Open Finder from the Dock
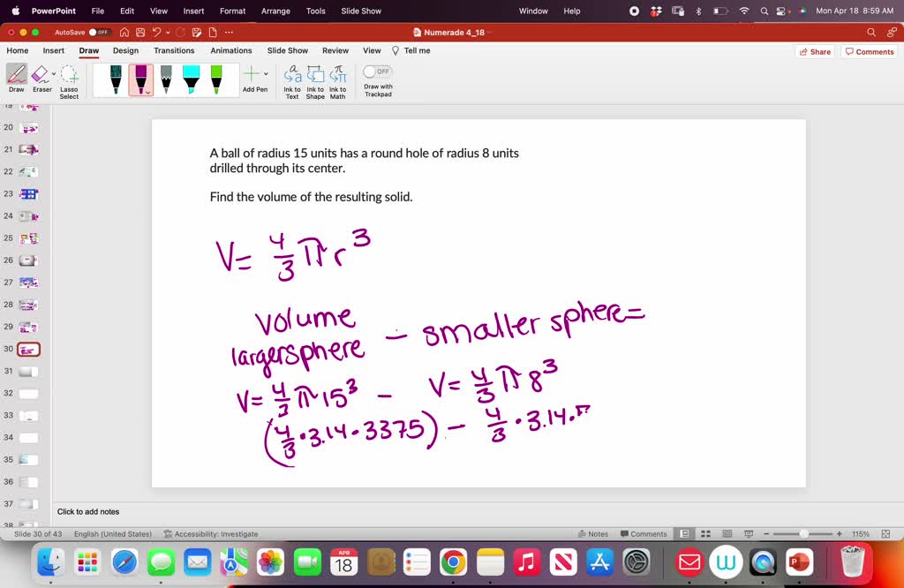 50,562
